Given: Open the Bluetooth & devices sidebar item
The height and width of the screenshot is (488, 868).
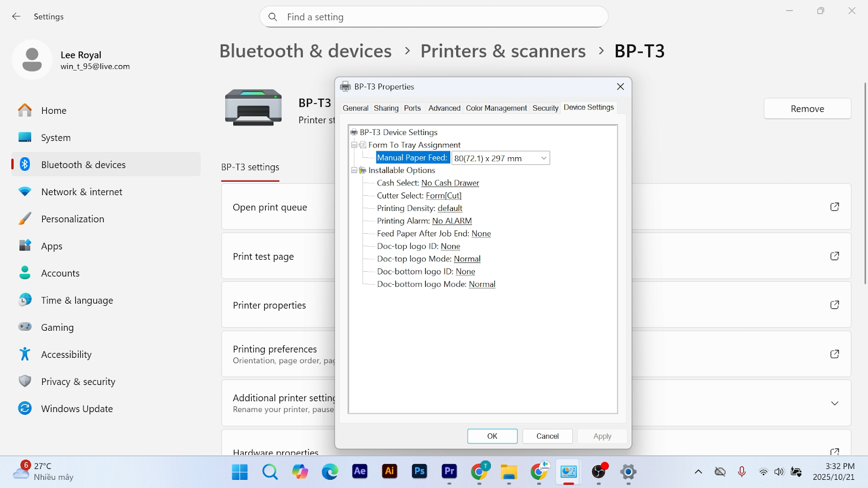Looking at the screenshot, I should coord(84,165).
